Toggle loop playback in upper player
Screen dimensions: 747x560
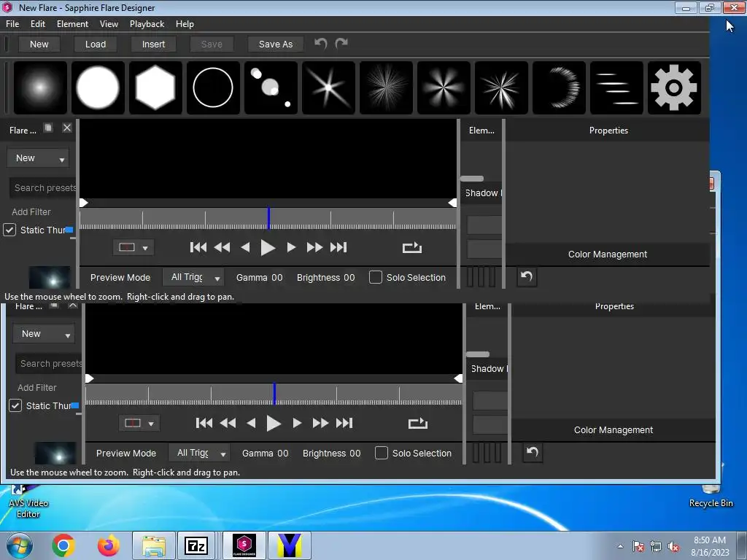pos(412,248)
